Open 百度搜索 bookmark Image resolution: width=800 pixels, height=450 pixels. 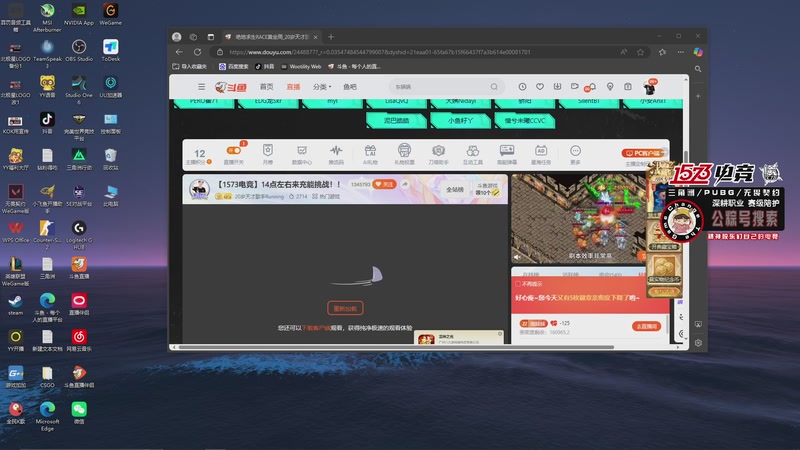(233, 67)
